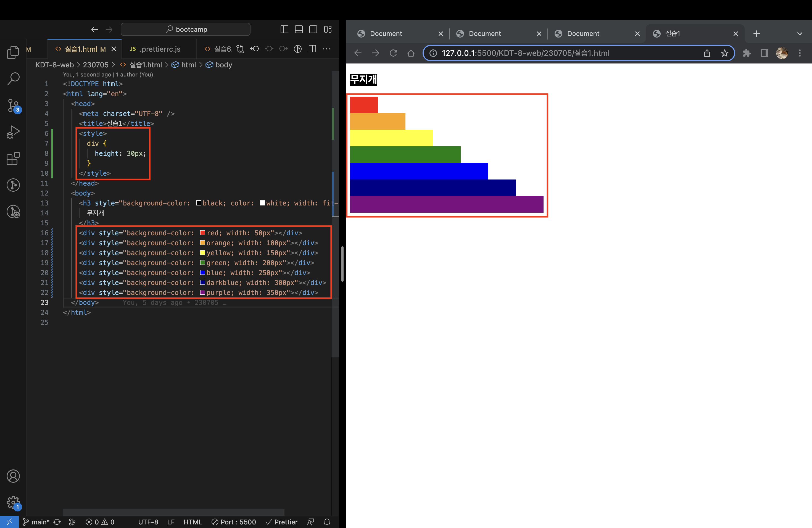Click Chrome back button
The height and width of the screenshot is (528, 812).
[x=358, y=53]
